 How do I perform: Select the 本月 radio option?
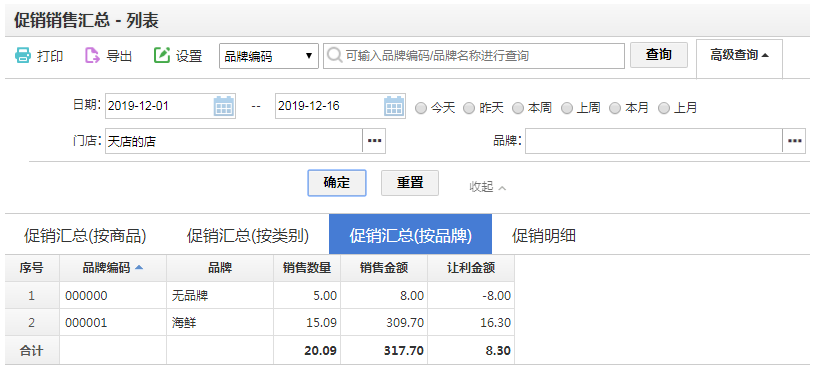tap(615, 108)
